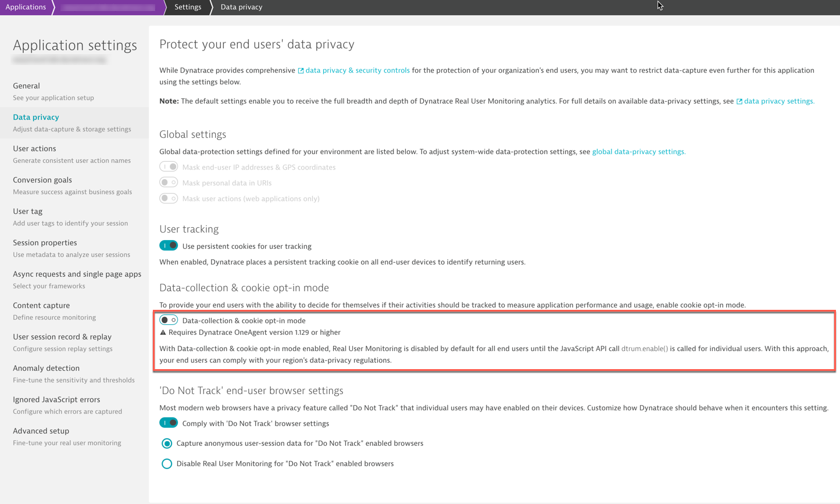
Task: Go to Anomaly detection settings
Action: (74, 374)
